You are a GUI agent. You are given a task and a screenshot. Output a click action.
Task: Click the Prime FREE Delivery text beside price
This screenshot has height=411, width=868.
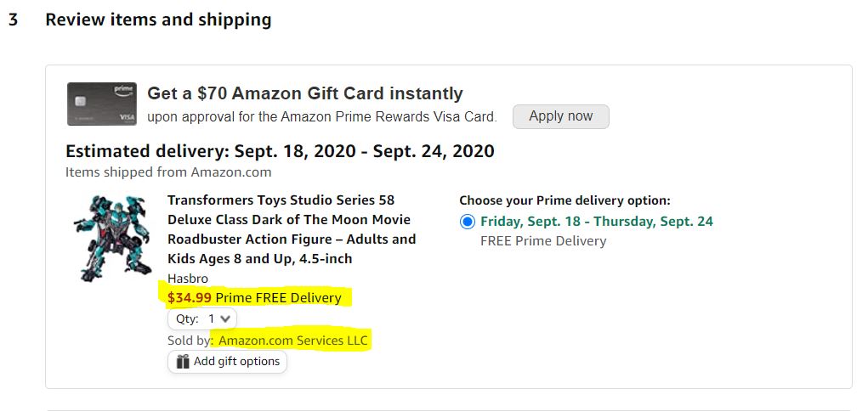[278, 297]
